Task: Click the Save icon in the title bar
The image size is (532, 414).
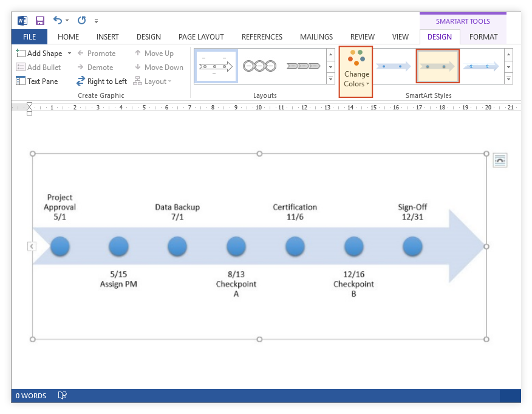Action: pos(40,21)
